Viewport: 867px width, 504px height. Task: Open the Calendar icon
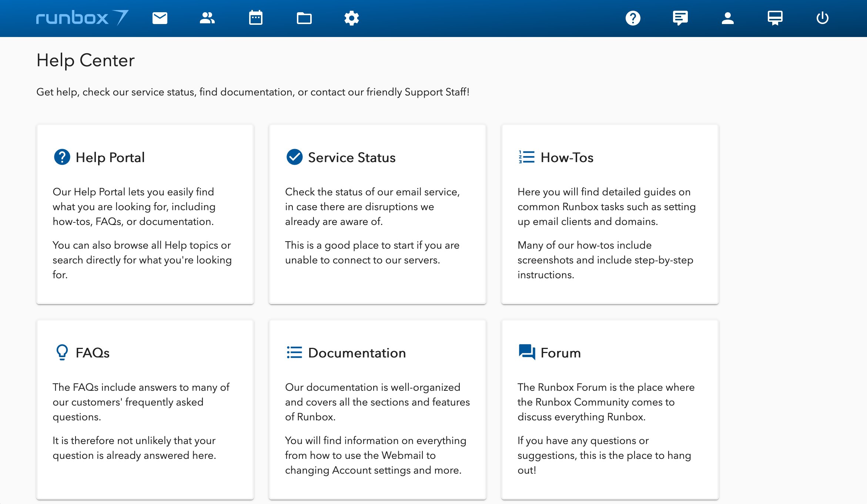coord(256,18)
